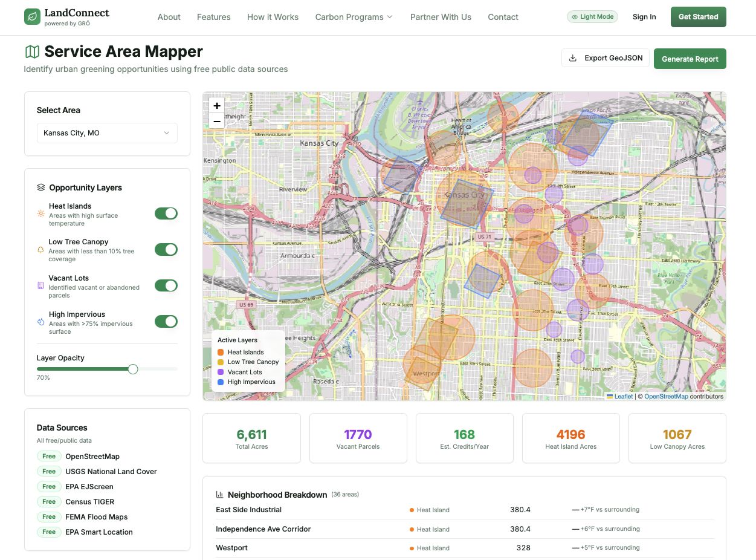Select Partner With Us in the navbar

click(441, 17)
